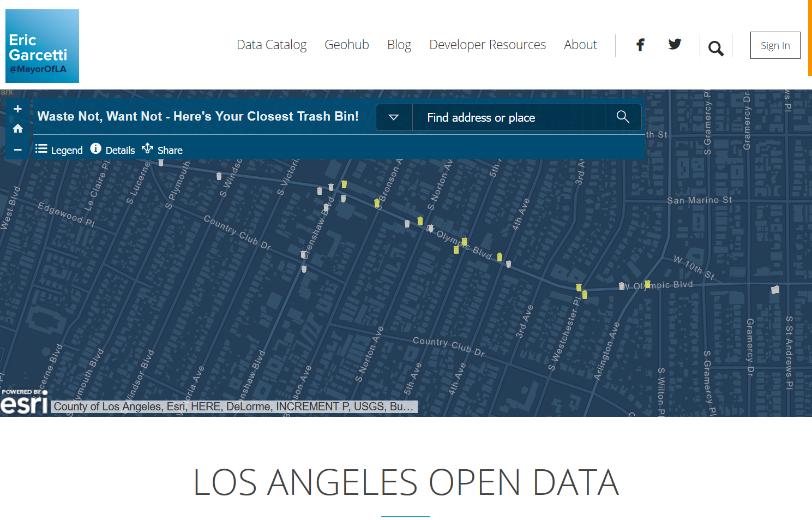Open site search magnifier in header

click(716, 49)
